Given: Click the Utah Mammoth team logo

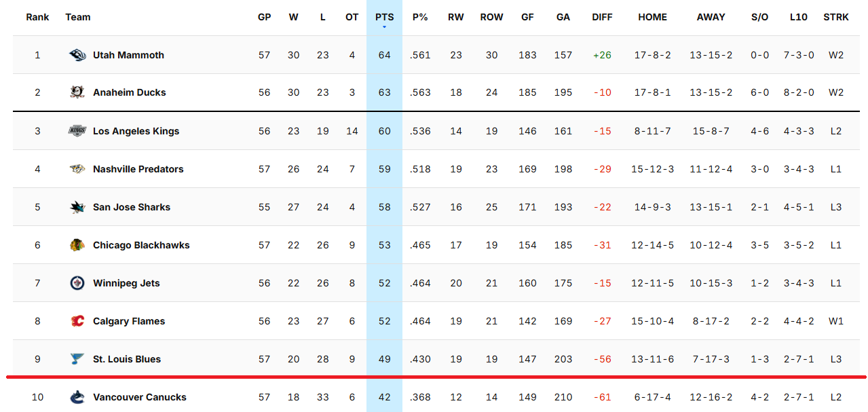Looking at the screenshot, I should click(x=77, y=55).
